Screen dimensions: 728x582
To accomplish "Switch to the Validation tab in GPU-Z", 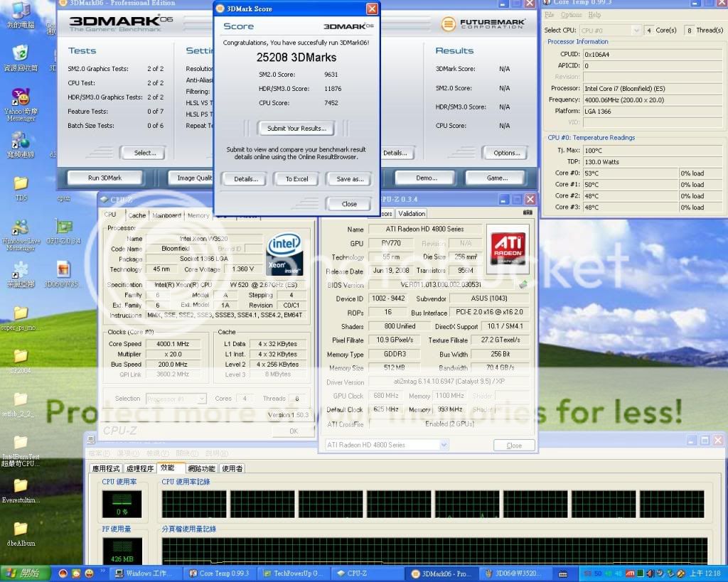I will tap(412, 213).
